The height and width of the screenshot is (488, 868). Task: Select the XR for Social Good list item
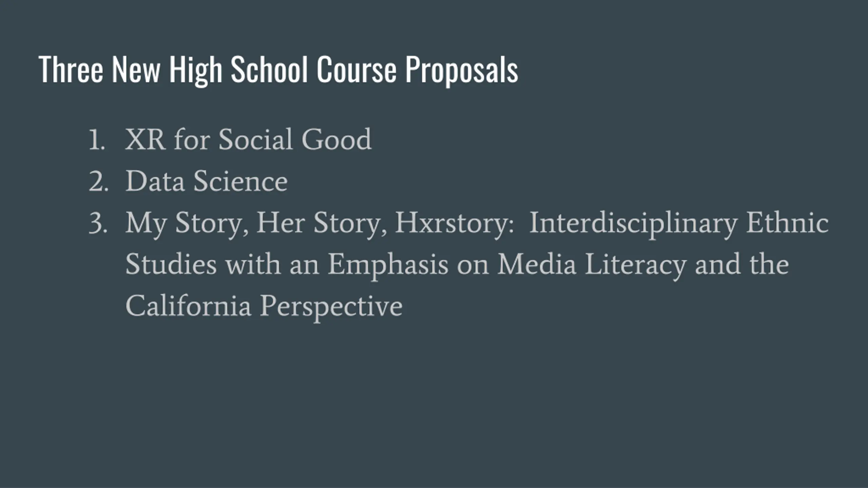pos(249,139)
